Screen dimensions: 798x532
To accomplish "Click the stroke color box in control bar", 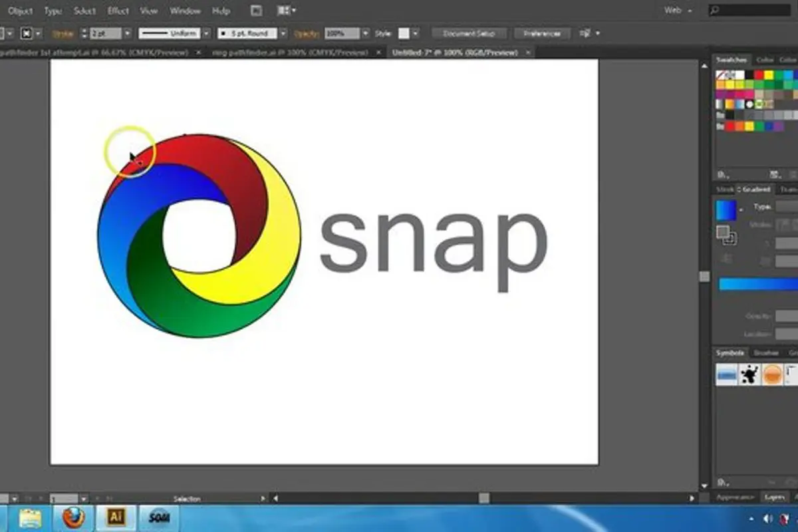I will [x=27, y=33].
